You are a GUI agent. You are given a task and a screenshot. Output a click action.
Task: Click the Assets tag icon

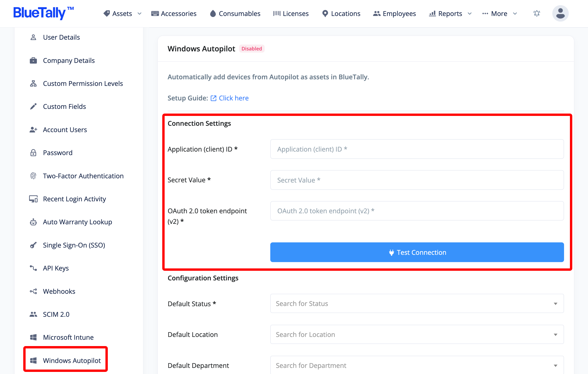pyautogui.click(x=107, y=13)
